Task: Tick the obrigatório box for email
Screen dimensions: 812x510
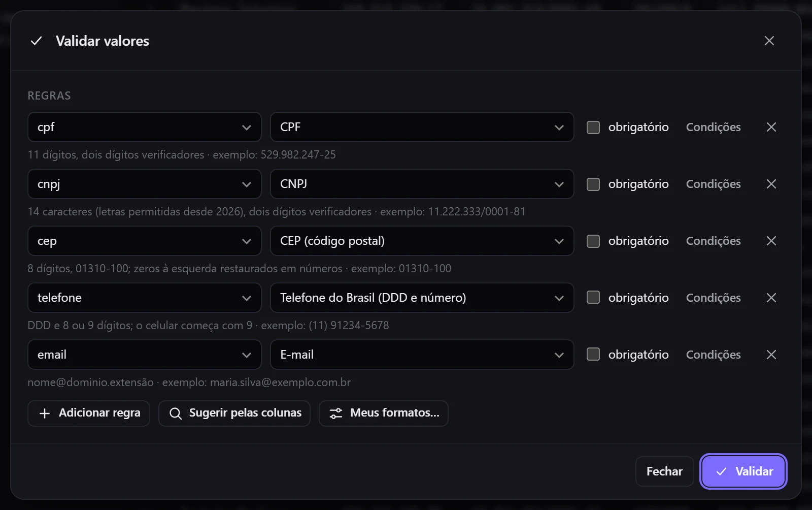Action: click(593, 355)
